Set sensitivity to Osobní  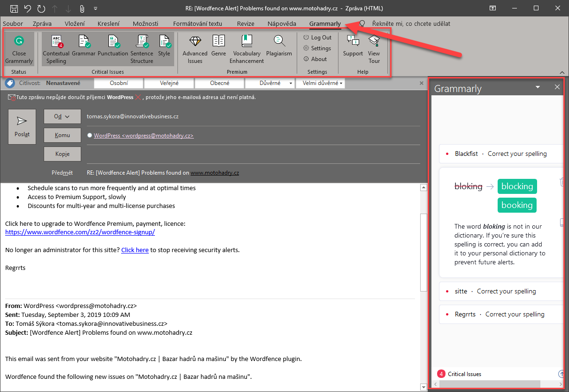[x=119, y=83]
